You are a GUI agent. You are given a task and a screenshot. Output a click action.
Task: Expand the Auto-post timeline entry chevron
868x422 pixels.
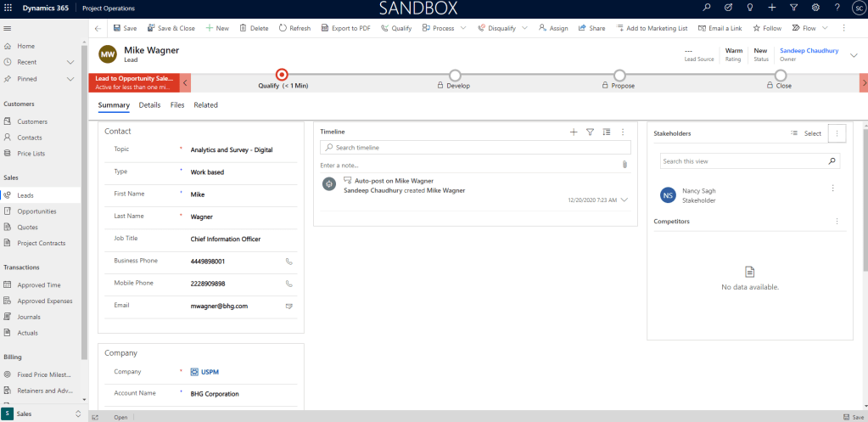pos(624,200)
